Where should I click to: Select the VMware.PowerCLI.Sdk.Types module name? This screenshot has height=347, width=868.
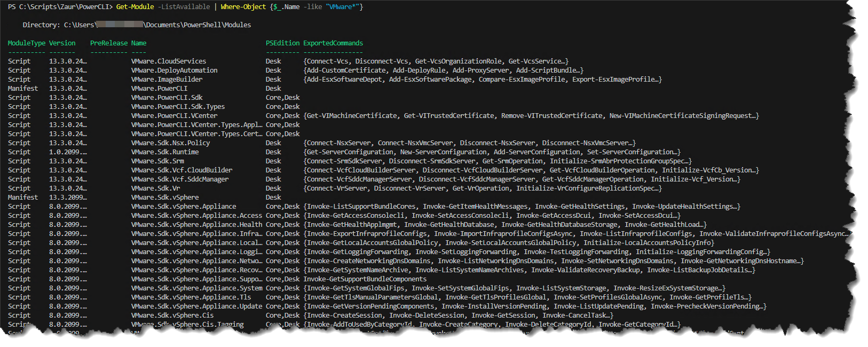coord(178,107)
